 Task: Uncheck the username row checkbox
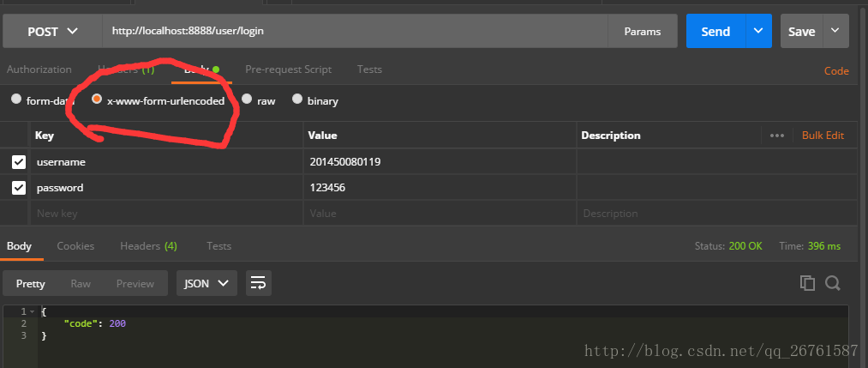point(19,162)
